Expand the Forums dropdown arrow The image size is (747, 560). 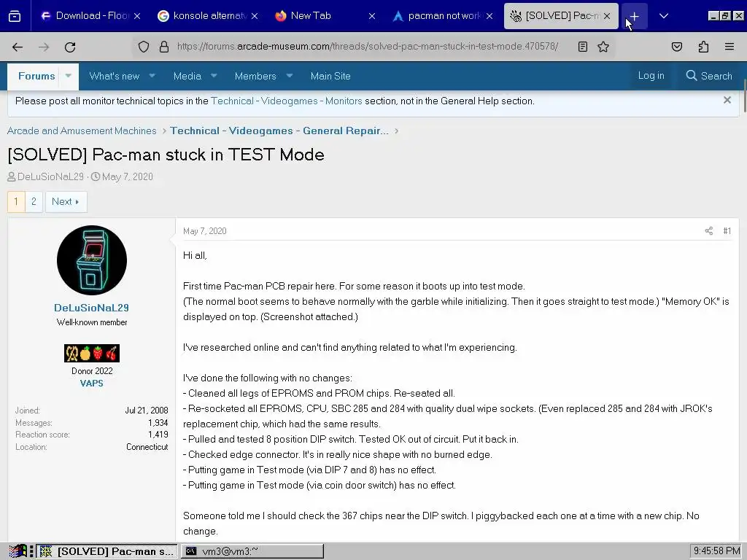(69, 76)
